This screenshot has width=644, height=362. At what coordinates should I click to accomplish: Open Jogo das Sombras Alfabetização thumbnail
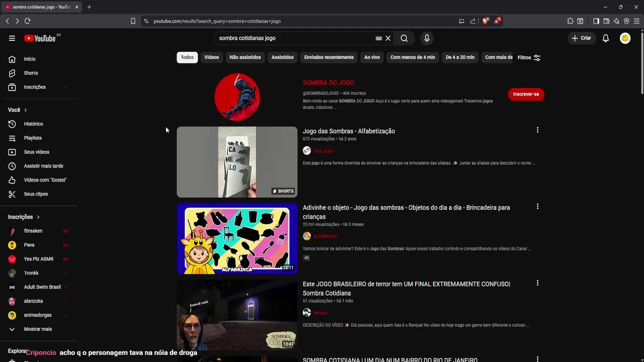[237, 162]
